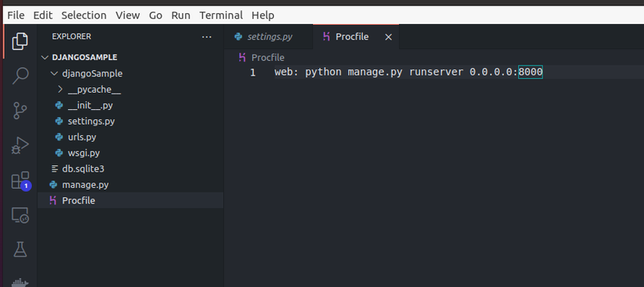Collapse the djangoSample subfolder
The image size is (644, 287).
click(54, 73)
